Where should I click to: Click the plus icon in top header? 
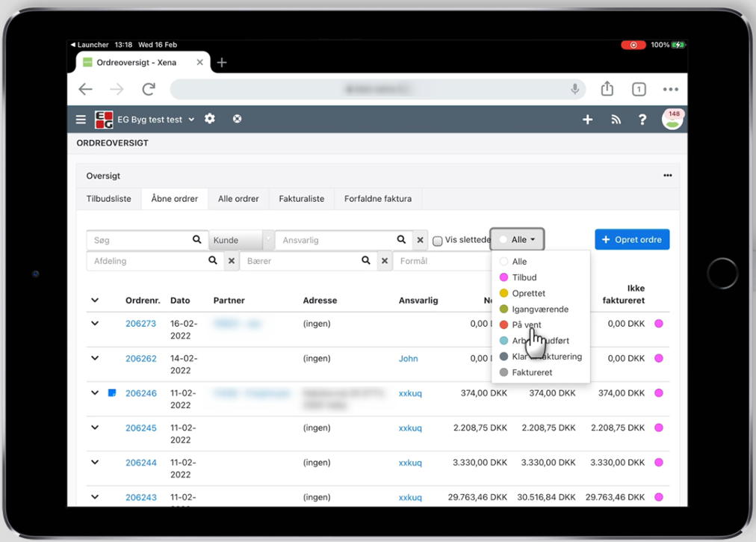click(x=587, y=120)
